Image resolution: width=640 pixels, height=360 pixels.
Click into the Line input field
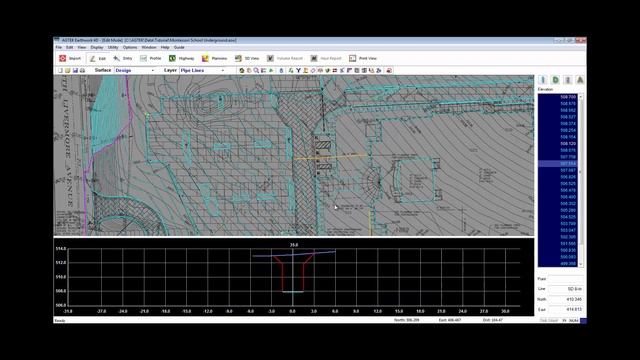(565, 289)
